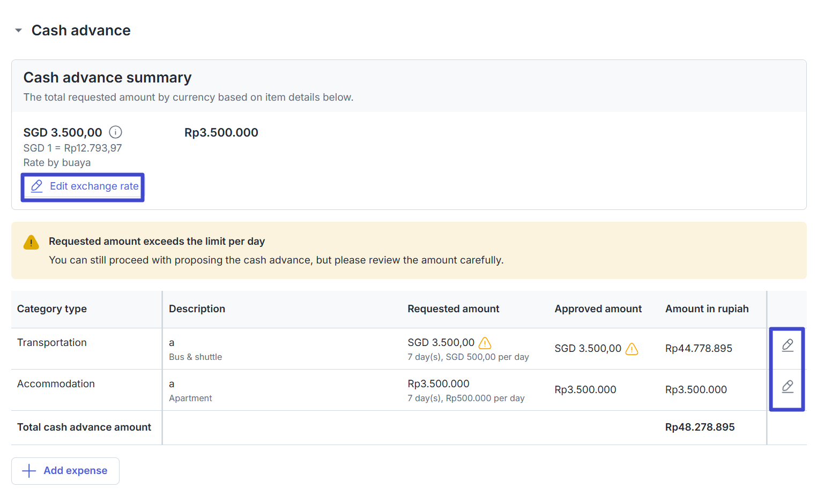The image size is (817, 504).
Task: Click the Edit exchange rate link
Action: click(x=94, y=186)
